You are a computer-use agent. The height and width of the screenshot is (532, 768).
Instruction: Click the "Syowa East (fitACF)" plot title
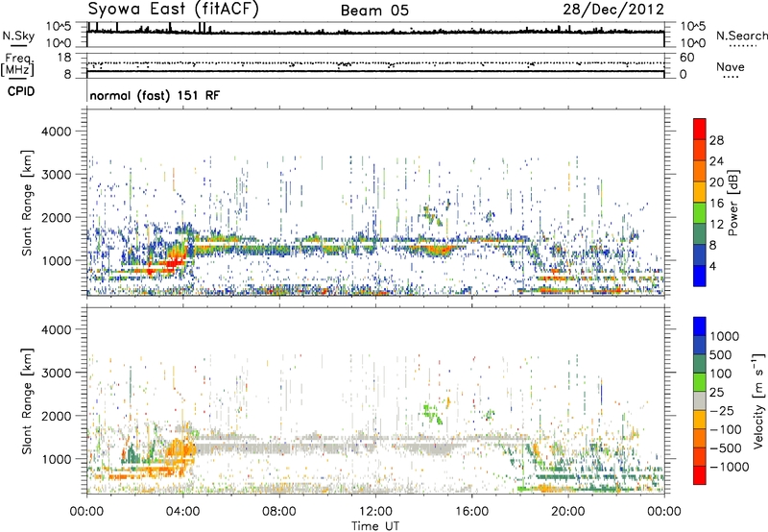click(x=173, y=9)
